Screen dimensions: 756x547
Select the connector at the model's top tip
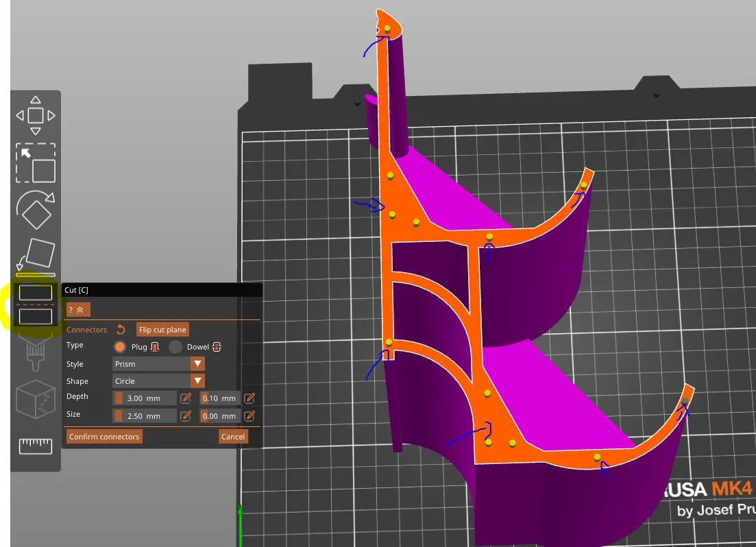point(387,29)
